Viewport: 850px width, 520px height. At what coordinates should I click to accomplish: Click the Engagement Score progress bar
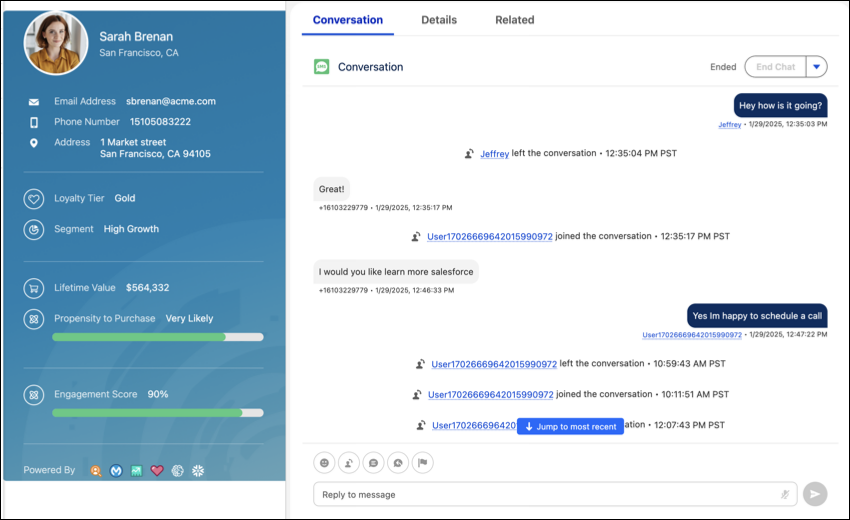click(x=158, y=413)
